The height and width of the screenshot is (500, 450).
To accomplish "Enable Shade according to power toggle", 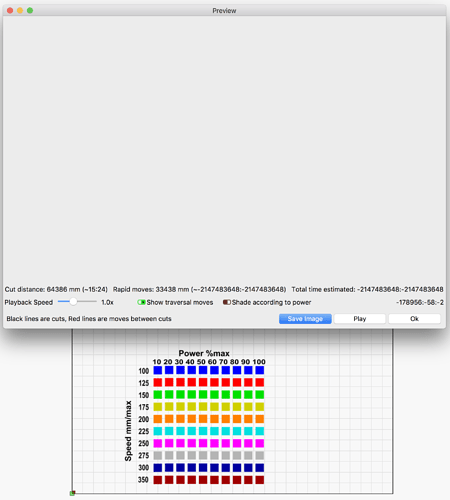I will (227, 302).
